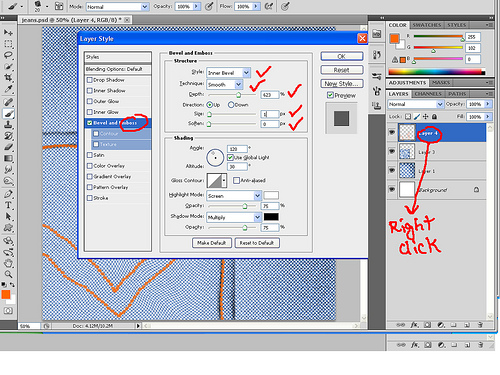
Task: Click the Depth slider handle
Action: (x=239, y=95)
